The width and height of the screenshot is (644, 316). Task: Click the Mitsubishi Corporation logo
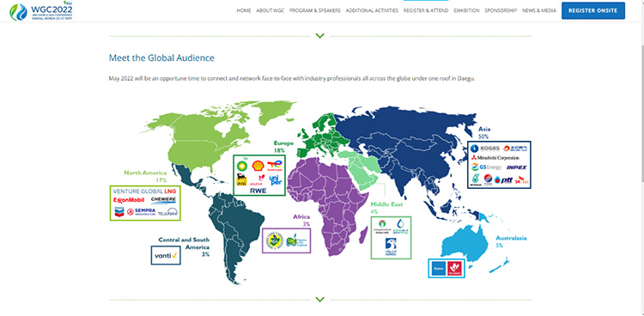pyautogui.click(x=495, y=157)
